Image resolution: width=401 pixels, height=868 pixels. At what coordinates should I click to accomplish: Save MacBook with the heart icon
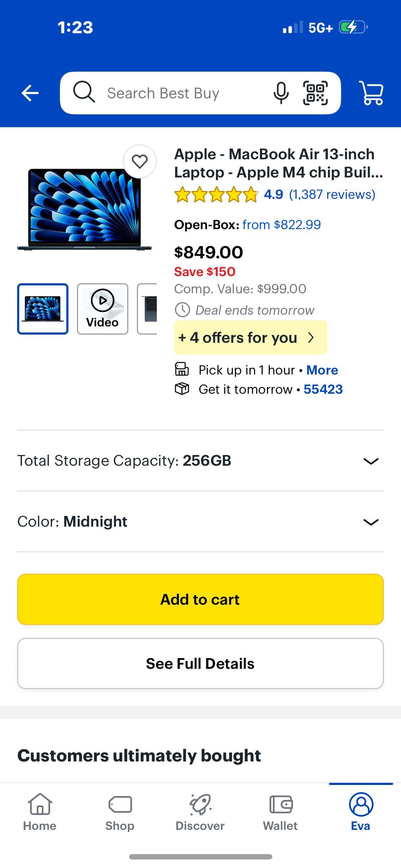pyautogui.click(x=140, y=161)
